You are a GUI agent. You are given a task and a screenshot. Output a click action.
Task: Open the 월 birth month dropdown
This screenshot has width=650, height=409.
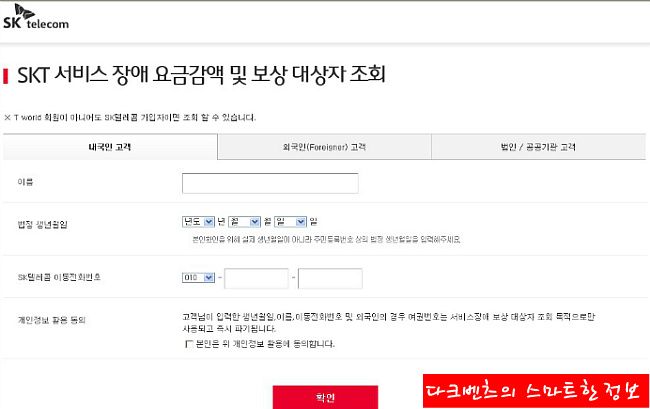pos(244,222)
